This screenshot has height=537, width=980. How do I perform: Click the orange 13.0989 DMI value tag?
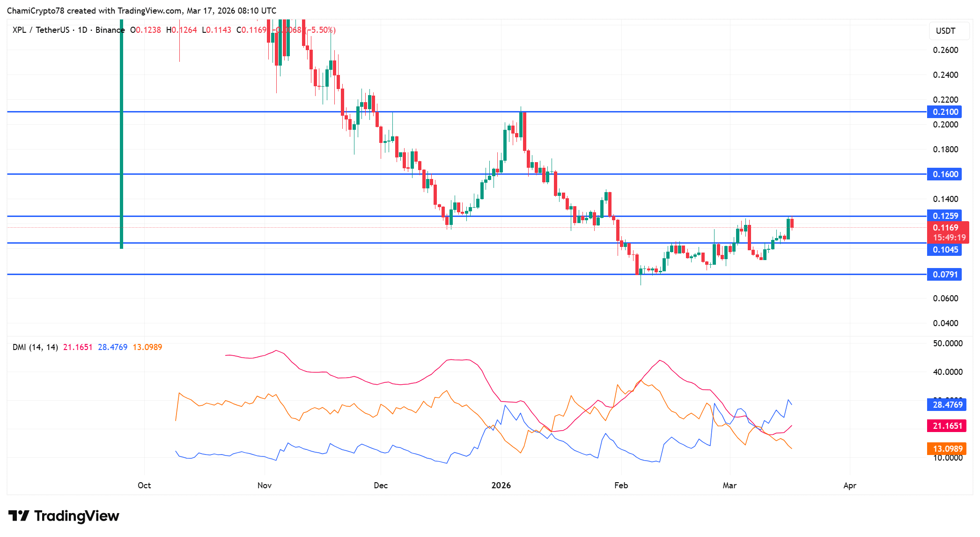click(x=947, y=449)
